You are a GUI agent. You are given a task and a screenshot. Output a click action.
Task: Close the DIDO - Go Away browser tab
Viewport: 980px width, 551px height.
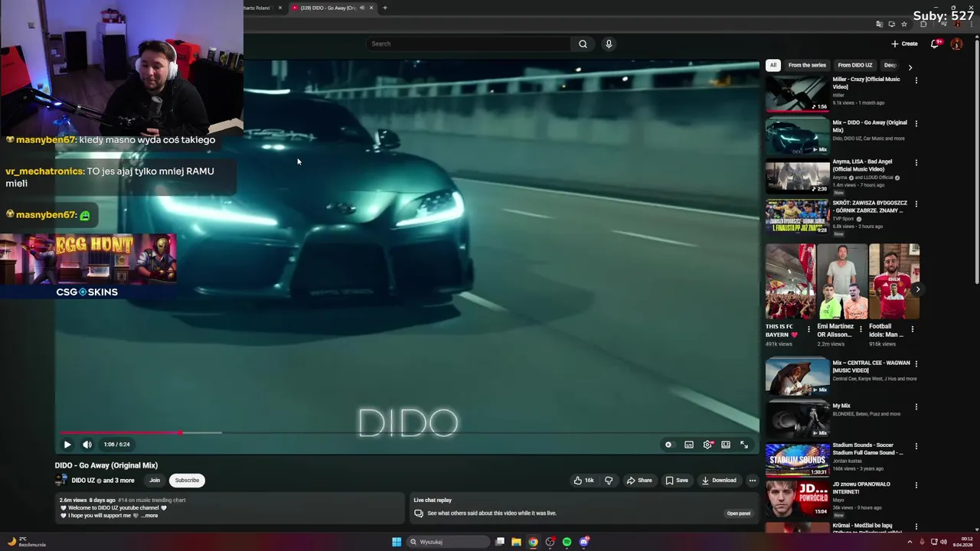point(371,8)
